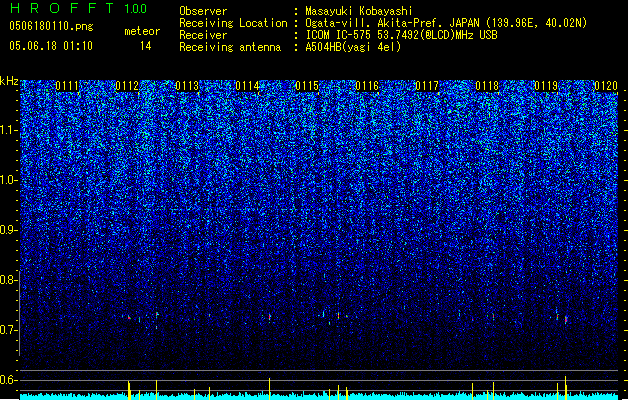Image resolution: width=629 pixels, height=400 pixels.
Task: Select antenna value A504HB(yagi 4el)
Action: [x=353, y=47]
